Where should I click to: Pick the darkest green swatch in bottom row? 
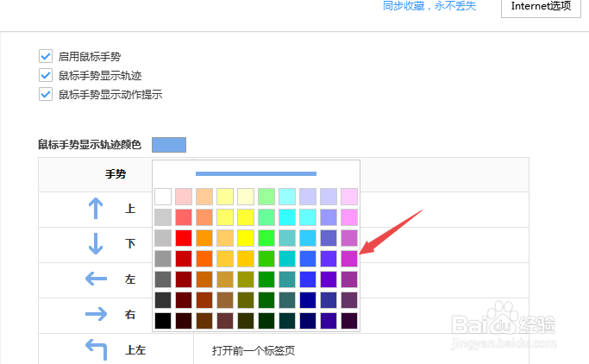coord(266,321)
